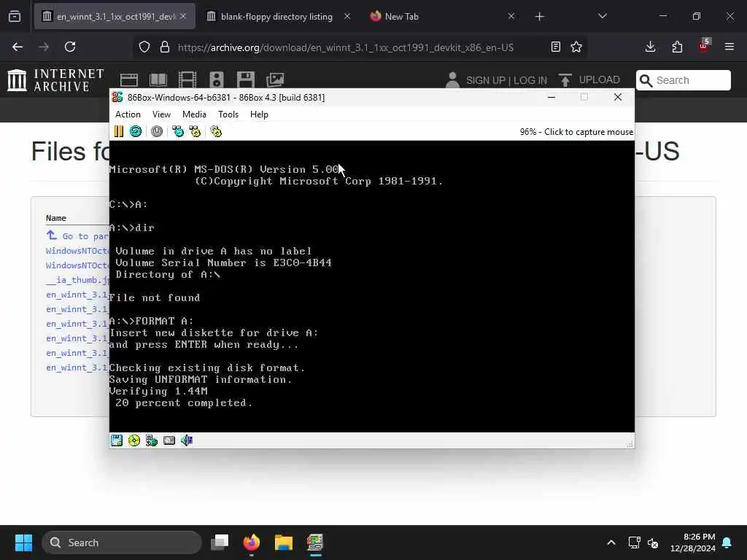Open the View menu in 86Box
The image size is (747, 560).
coord(161,114)
